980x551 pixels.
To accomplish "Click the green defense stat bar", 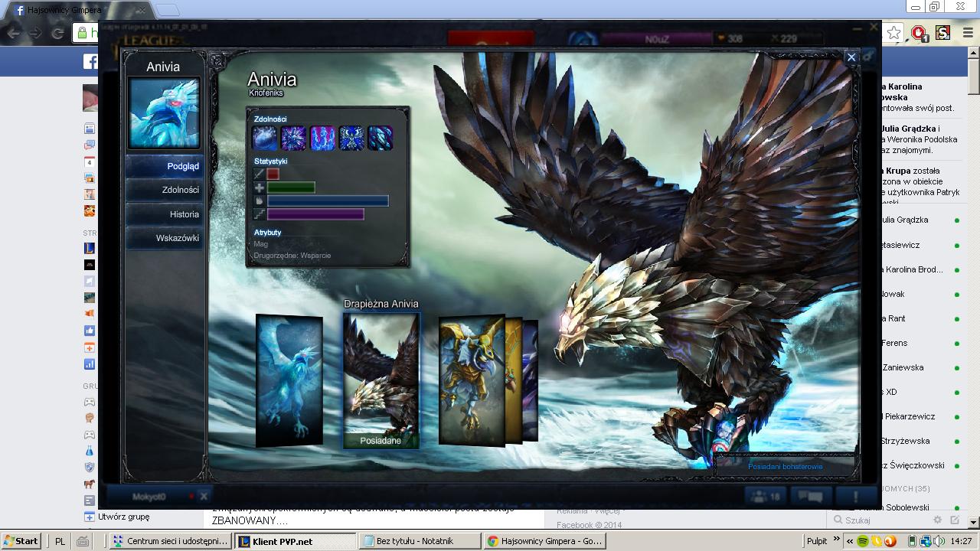I will pos(291,187).
